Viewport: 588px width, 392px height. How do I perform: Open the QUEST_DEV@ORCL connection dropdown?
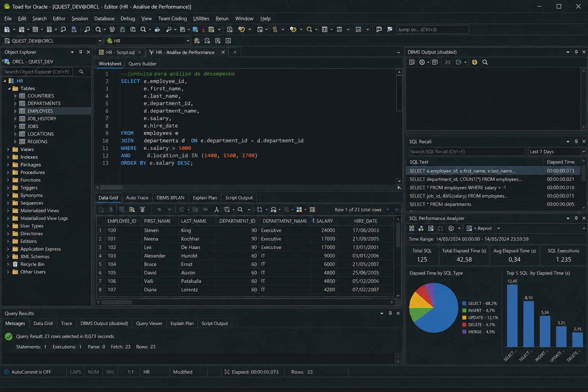click(100, 41)
